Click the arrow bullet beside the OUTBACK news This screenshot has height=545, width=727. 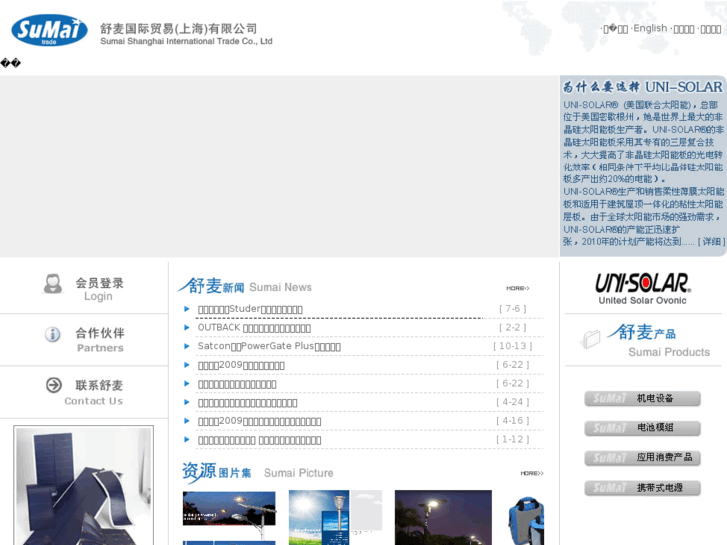point(187,327)
